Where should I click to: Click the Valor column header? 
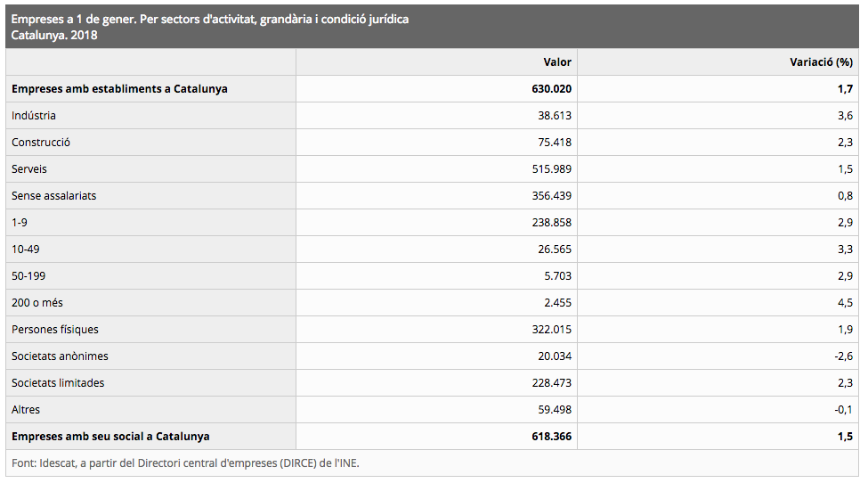[557, 62]
